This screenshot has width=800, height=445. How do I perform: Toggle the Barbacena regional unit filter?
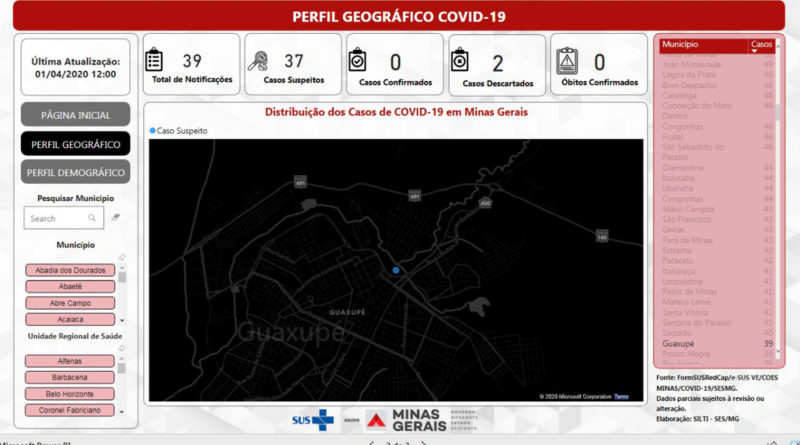coord(69,377)
